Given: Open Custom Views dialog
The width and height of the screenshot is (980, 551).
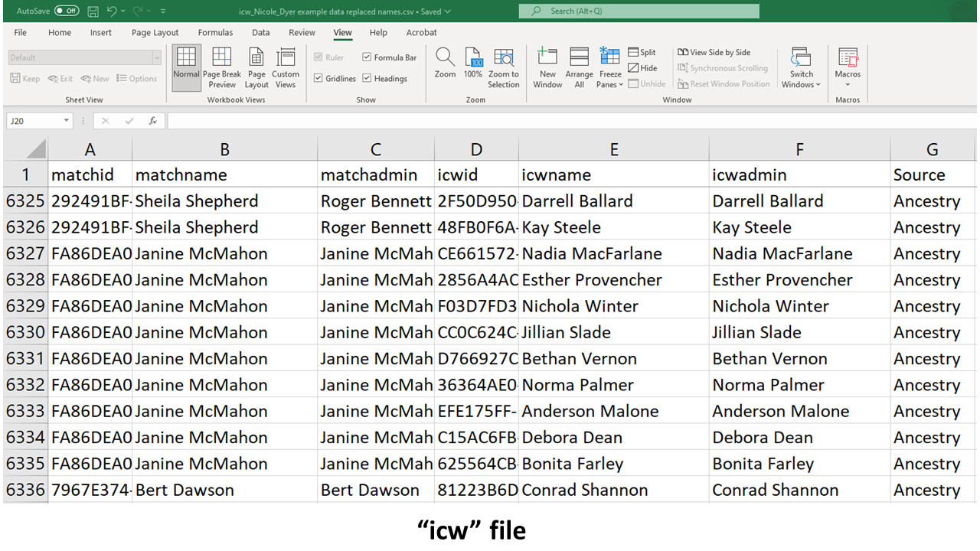Looking at the screenshot, I should (x=286, y=67).
